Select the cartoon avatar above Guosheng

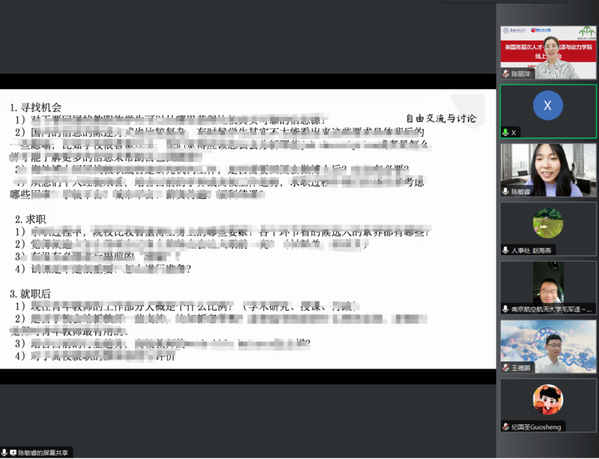548,399
